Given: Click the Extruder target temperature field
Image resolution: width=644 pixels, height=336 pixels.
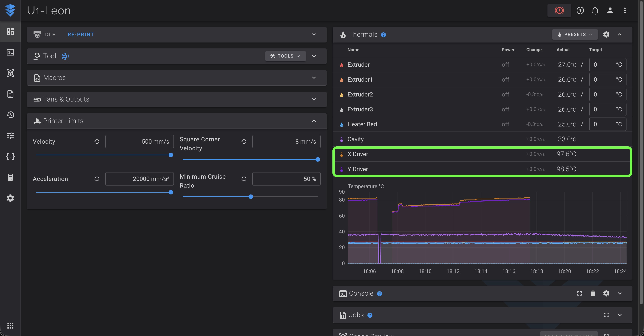Looking at the screenshot, I should pos(607,65).
